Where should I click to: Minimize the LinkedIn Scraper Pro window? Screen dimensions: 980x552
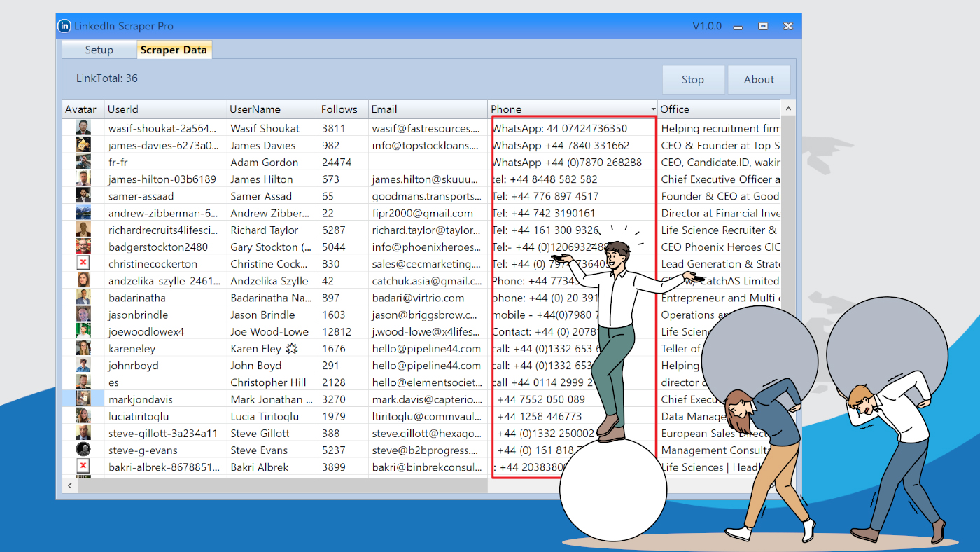(x=738, y=27)
